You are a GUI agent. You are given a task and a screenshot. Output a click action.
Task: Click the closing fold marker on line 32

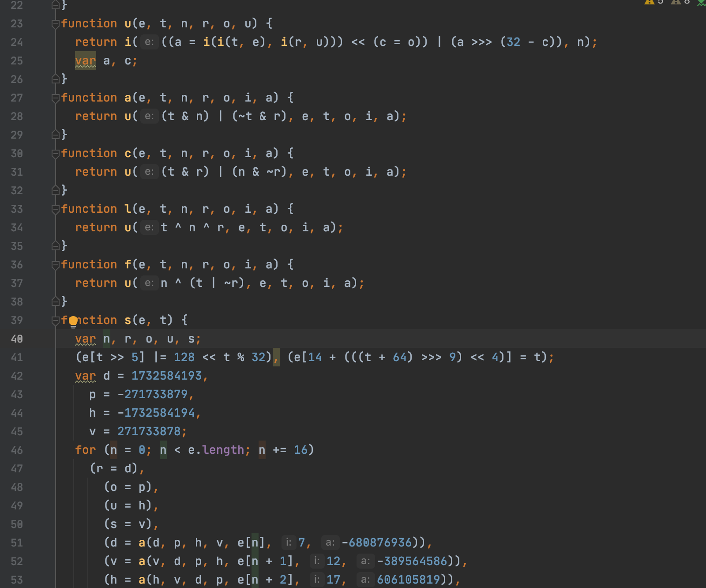[x=56, y=190]
